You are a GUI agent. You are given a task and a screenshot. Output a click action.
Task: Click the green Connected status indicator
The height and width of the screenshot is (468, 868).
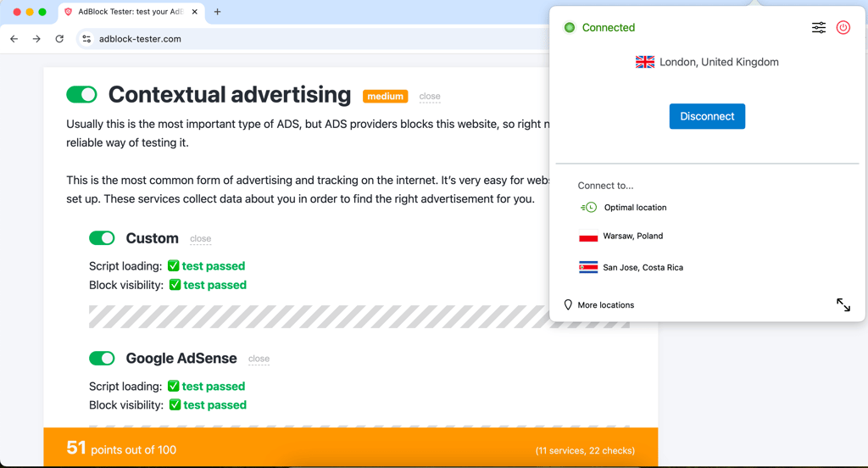[570, 28]
